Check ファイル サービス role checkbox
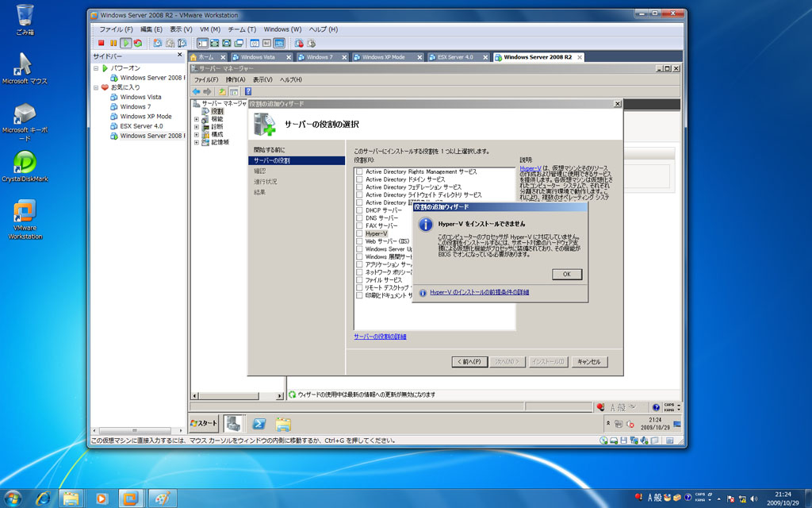Image resolution: width=812 pixels, height=508 pixels. (359, 280)
